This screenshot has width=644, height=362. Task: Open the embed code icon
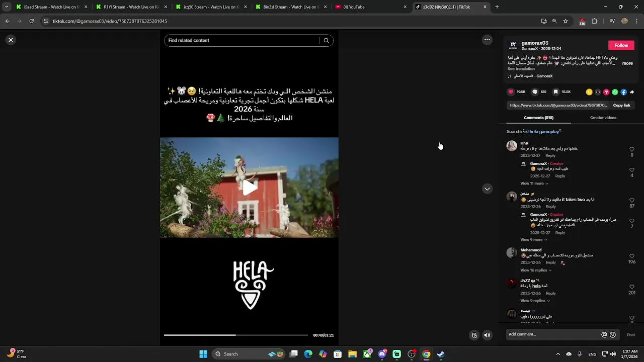(x=598, y=92)
